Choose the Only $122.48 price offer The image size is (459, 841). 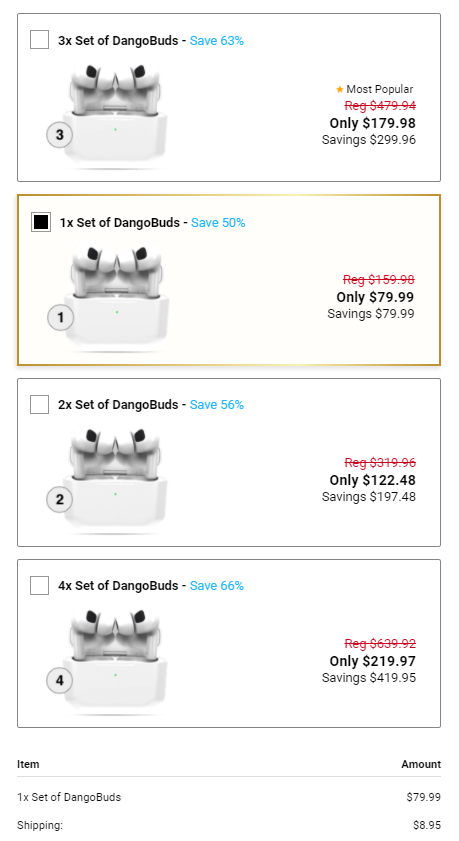point(373,480)
